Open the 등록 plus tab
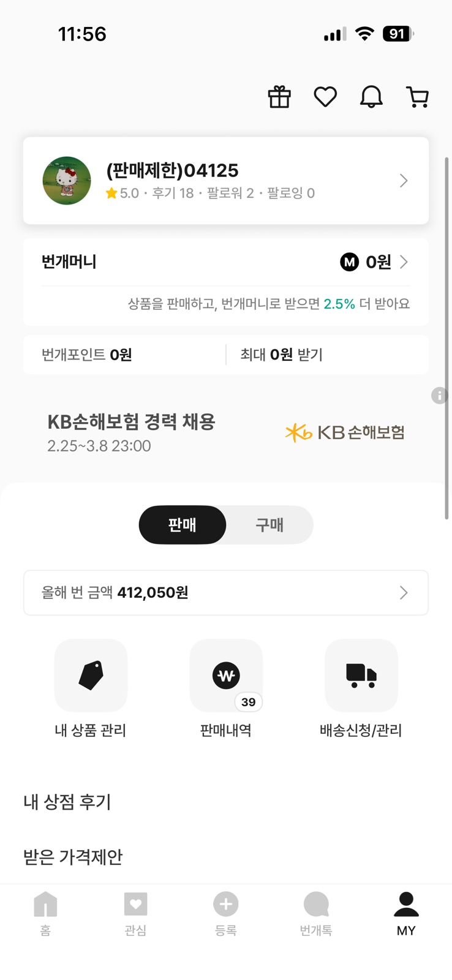The height and width of the screenshot is (980, 452). (225, 913)
